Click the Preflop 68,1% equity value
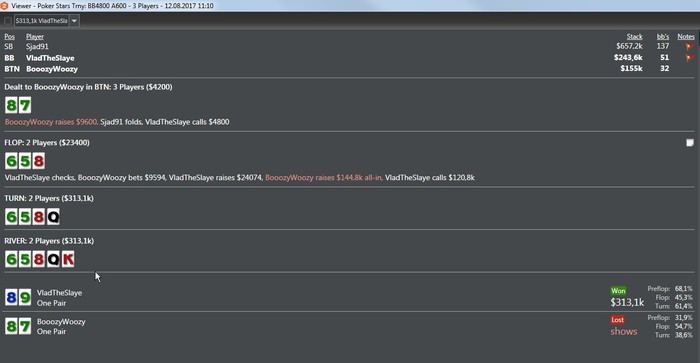 [x=683, y=289]
